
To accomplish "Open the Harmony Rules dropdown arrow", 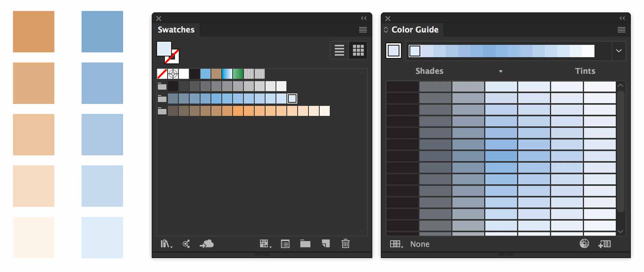I will point(619,51).
